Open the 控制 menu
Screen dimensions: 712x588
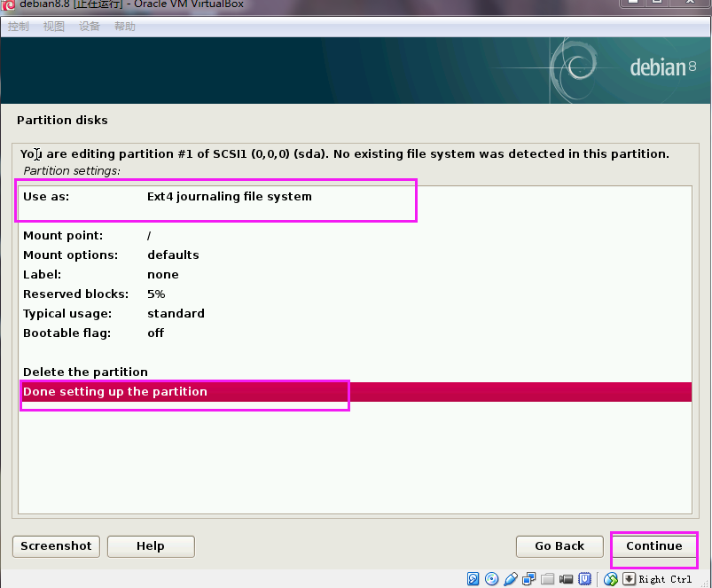pyautogui.click(x=19, y=27)
